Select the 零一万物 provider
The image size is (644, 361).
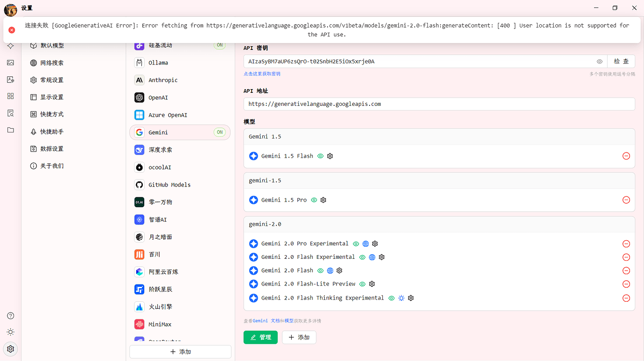pyautogui.click(x=180, y=202)
